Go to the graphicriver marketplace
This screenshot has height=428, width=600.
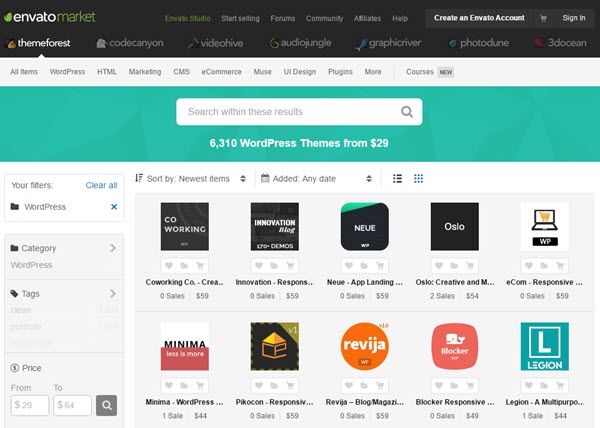388,43
